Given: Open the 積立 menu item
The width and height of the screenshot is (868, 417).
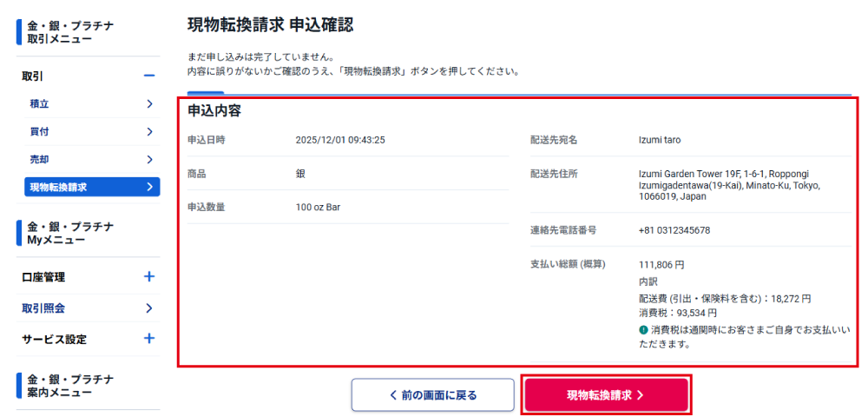Looking at the screenshot, I should click(40, 104).
